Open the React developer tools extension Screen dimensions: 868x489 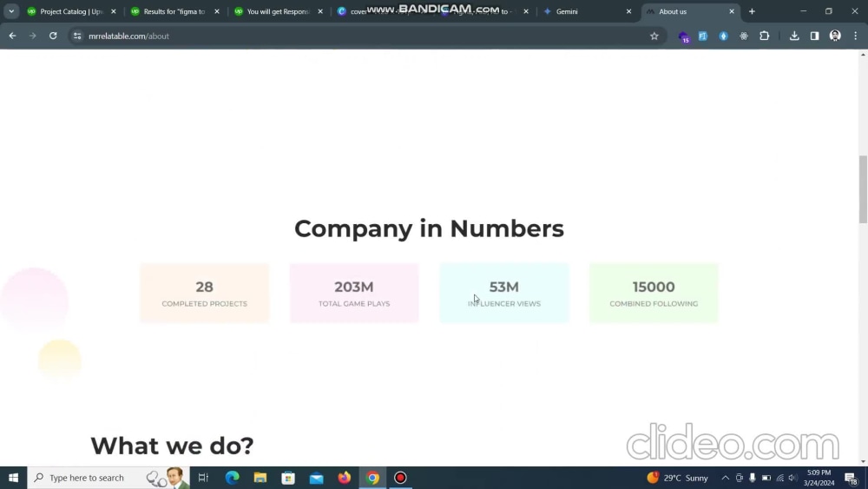click(x=744, y=36)
